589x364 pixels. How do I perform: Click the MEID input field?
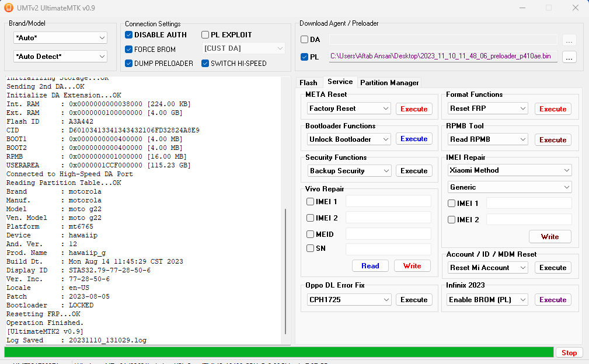point(388,234)
